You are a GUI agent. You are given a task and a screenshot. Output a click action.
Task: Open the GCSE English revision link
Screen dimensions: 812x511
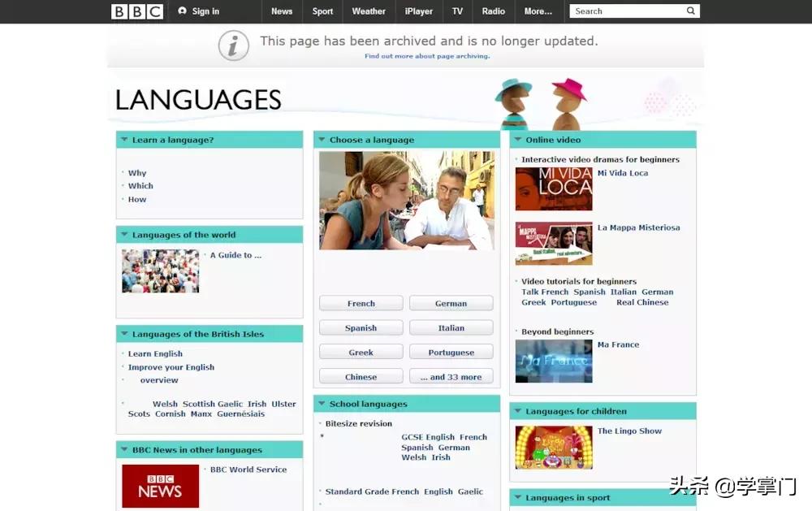[x=428, y=437]
